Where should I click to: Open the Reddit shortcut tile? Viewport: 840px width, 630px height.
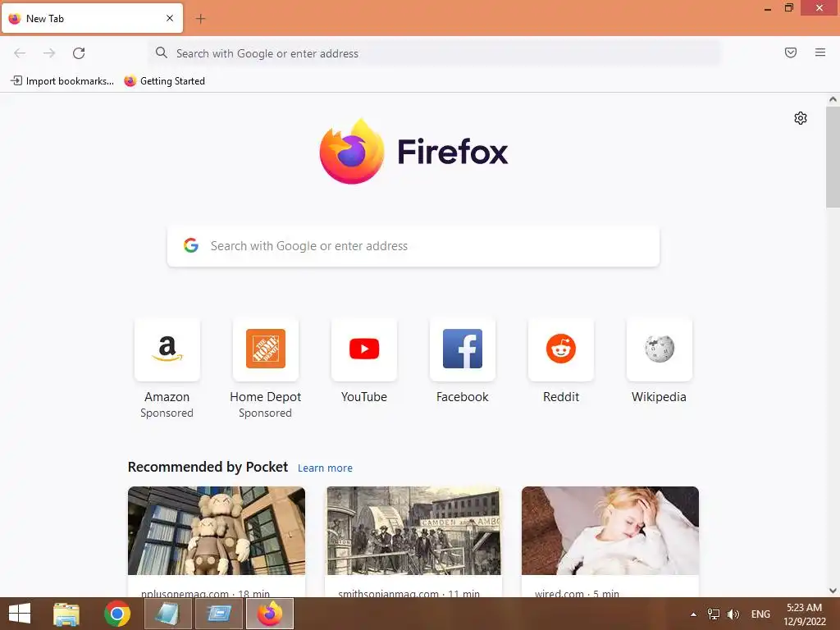[x=561, y=349]
